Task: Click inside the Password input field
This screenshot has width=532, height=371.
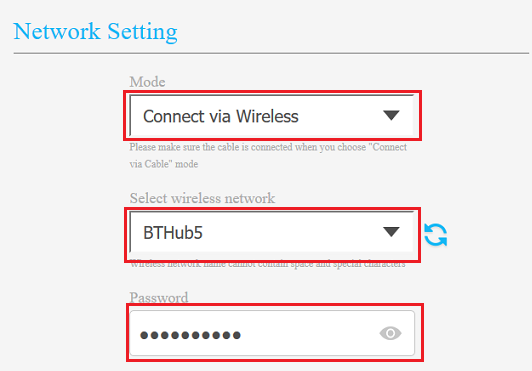Action: pyautogui.click(x=272, y=333)
